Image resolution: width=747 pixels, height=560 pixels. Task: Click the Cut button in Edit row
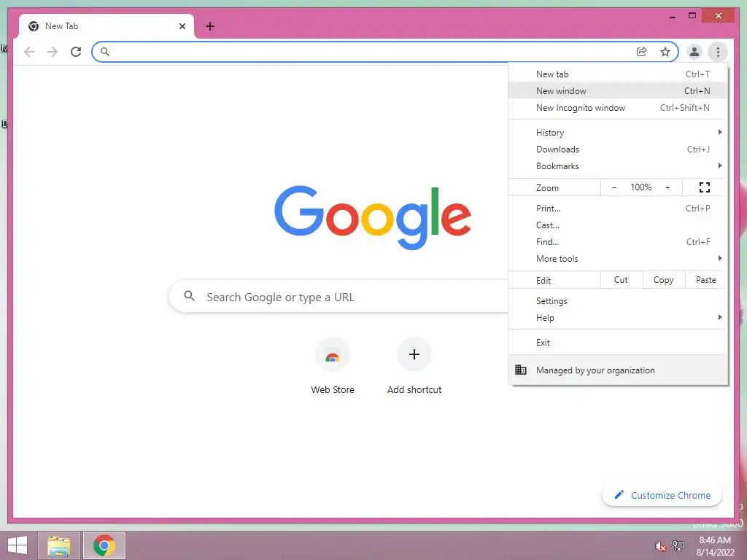click(622, 280)
